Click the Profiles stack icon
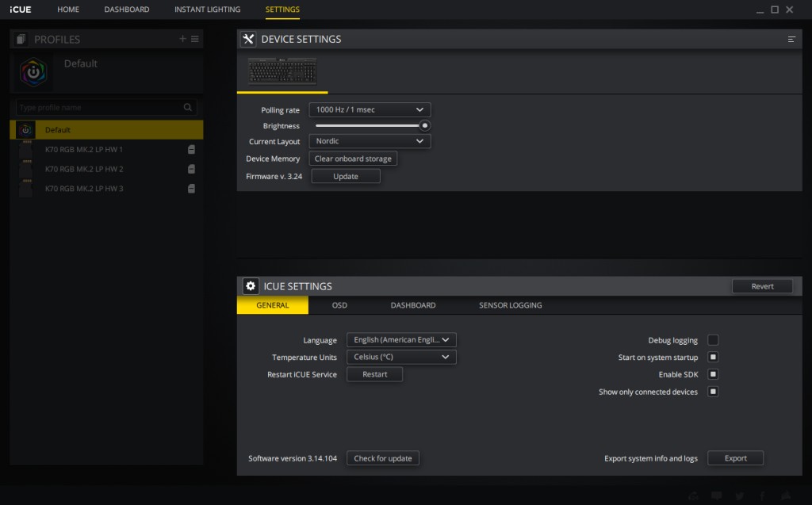The height and width of the screenshot is (505, 812). coord(21,39)
